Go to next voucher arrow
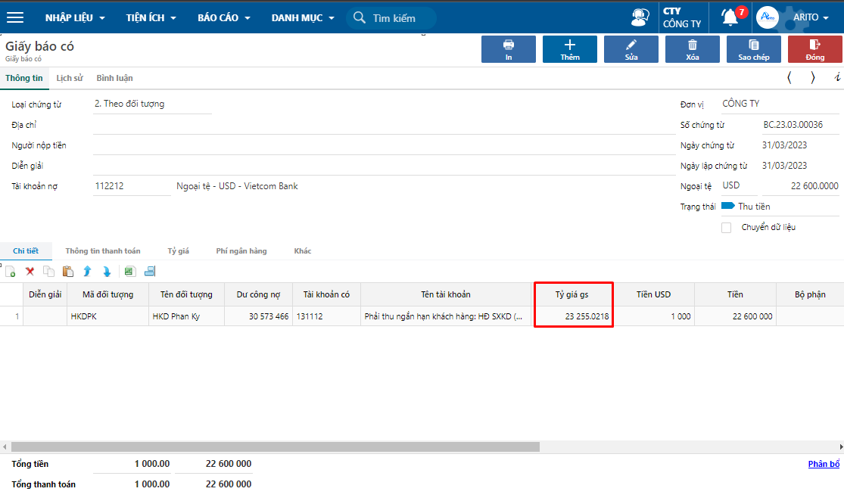The height and width of the screenshot is (504, 844). (x=813, y=77)
